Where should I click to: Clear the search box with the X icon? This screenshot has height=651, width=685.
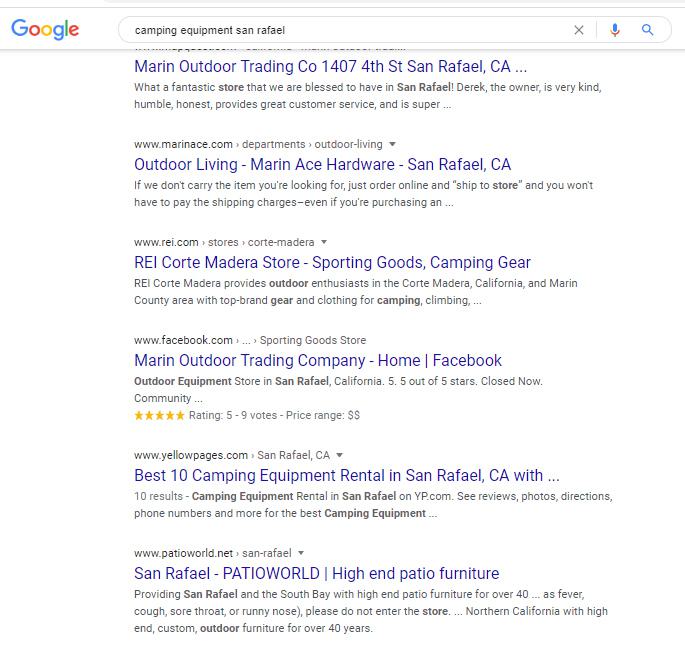[579, 30]
